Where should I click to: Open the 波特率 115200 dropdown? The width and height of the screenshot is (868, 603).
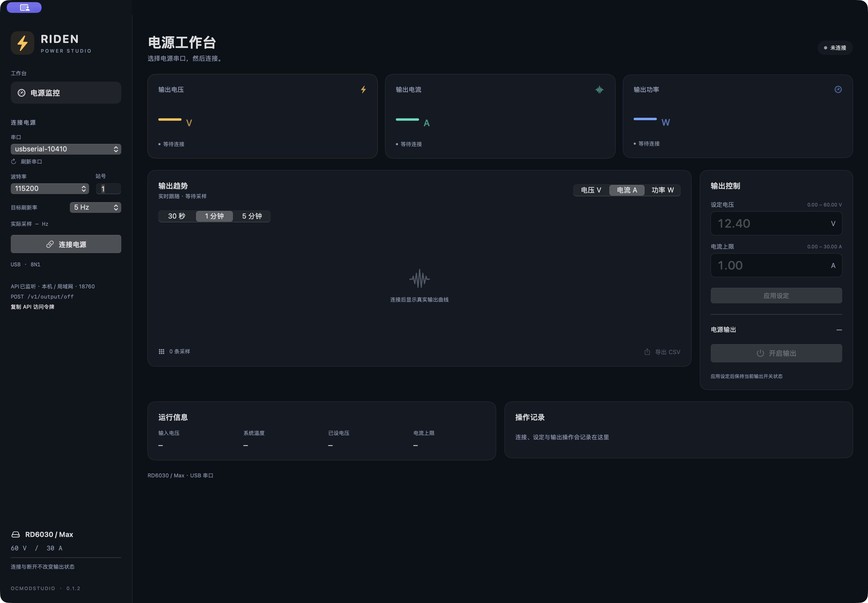point(50,188)
